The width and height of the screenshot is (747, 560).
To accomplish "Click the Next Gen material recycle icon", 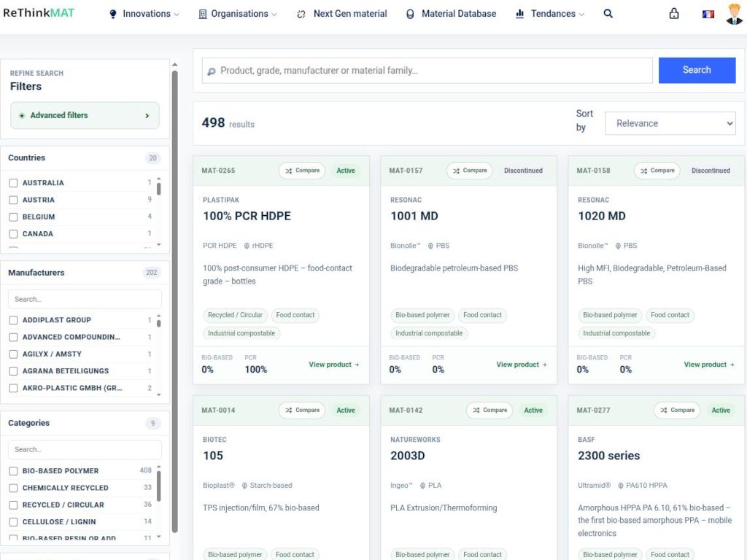I will 301,15.
